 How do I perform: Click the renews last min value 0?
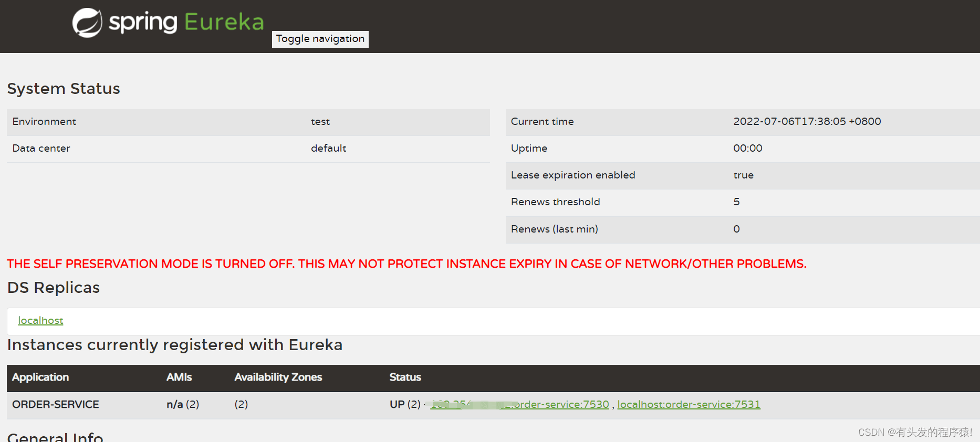tap(736, 229)
